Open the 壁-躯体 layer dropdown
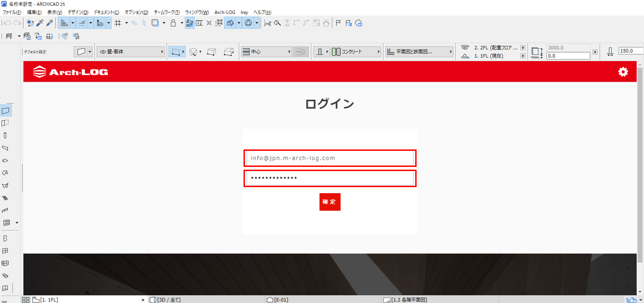The width and height of the screenshot is (644, 303). tap(131, 52)
